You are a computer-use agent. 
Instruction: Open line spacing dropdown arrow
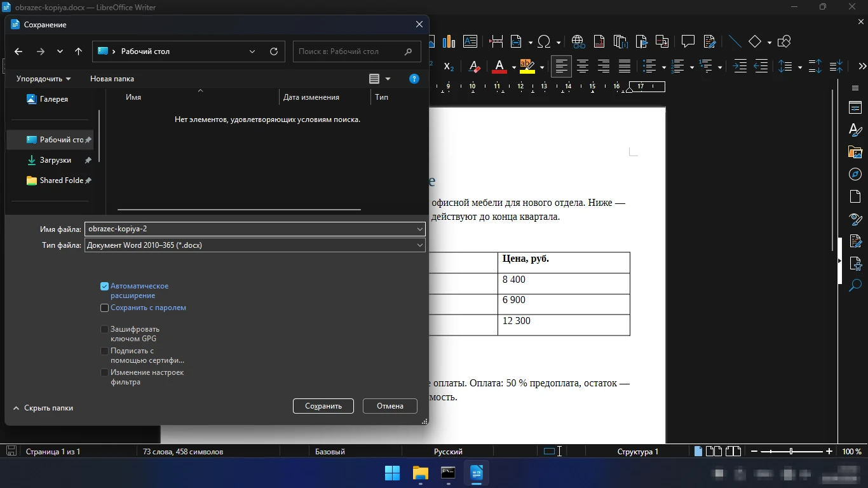(799, 67)
